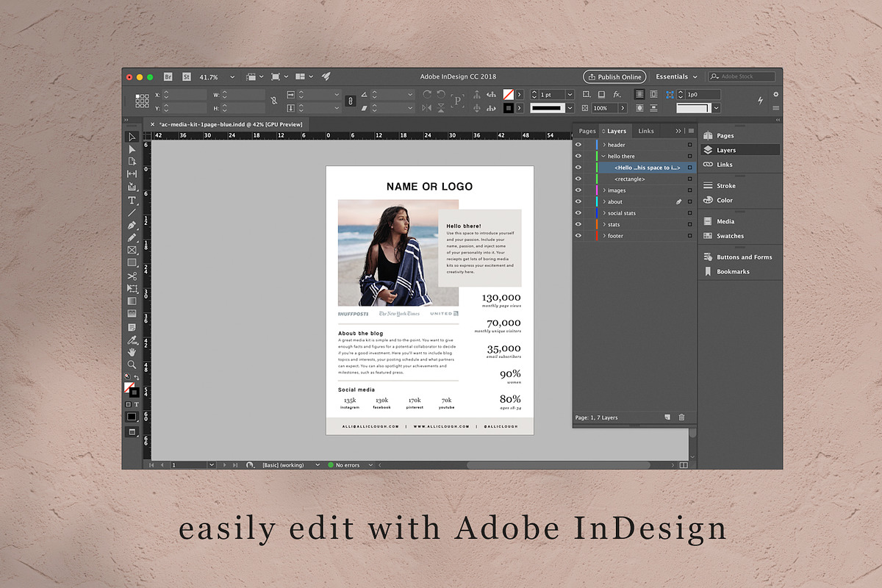Hide the images layer eye

tap(578, 190)
